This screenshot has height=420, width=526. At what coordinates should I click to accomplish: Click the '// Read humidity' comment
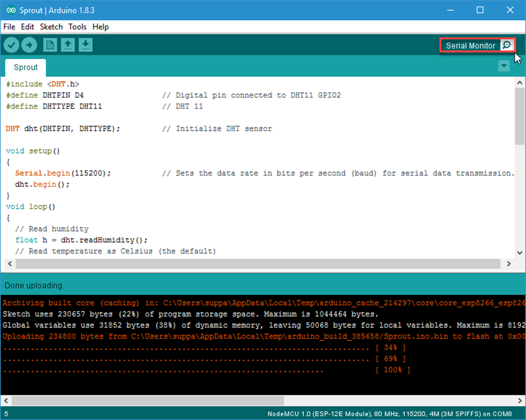click(x=51, y=229)
